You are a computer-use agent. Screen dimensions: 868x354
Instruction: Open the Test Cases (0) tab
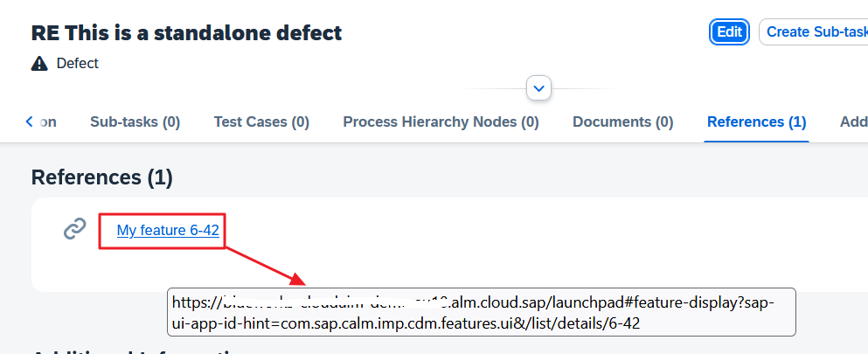coord(261,122)
